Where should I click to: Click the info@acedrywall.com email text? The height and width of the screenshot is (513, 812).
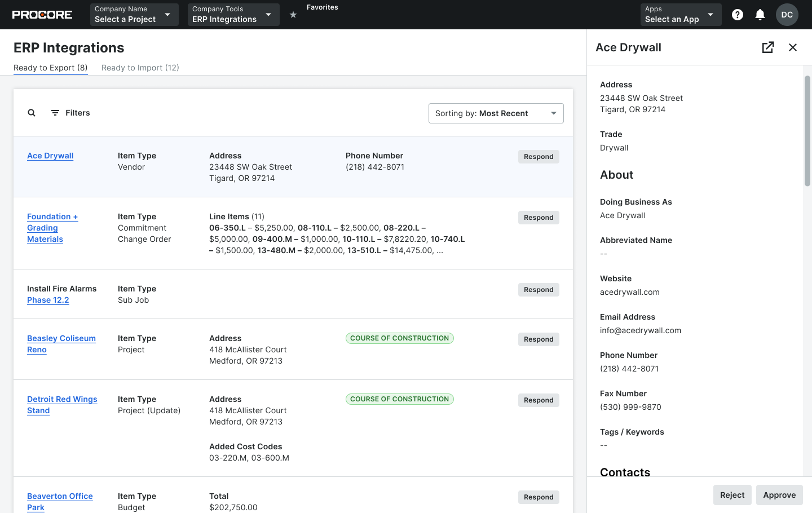click(x=641, y=330)
